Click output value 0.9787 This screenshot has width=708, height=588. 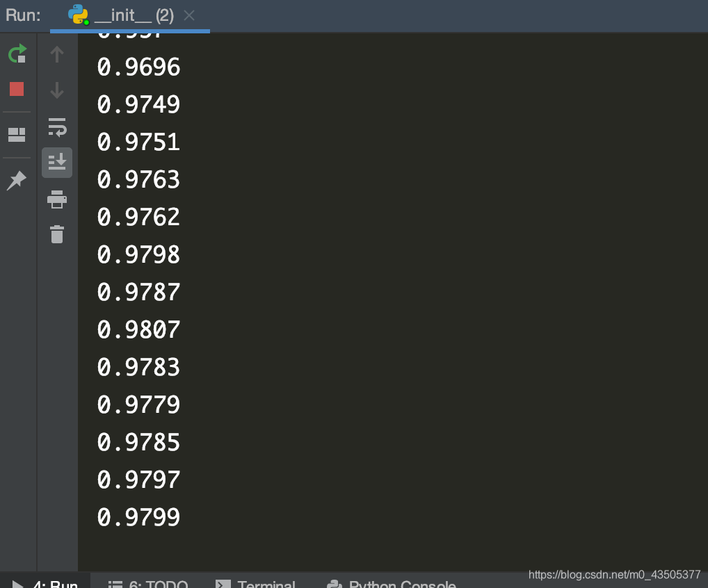click(x=138, y=292)
